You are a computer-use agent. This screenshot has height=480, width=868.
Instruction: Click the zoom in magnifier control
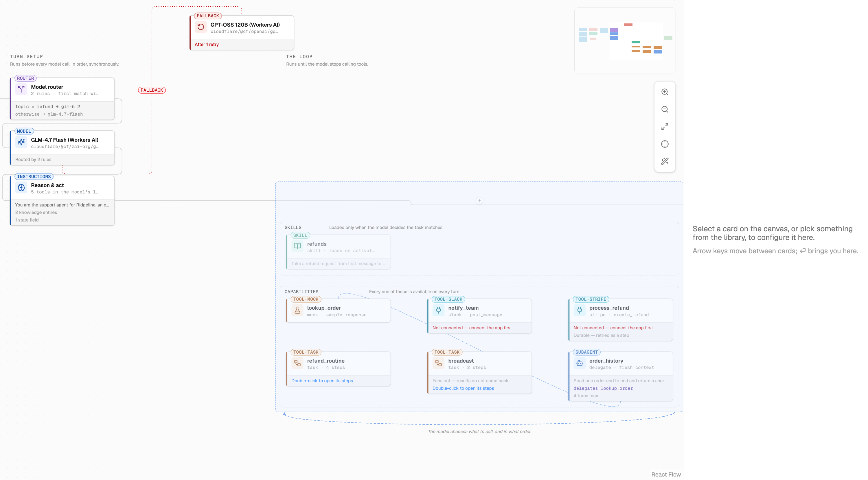click(x=665, y=92)
